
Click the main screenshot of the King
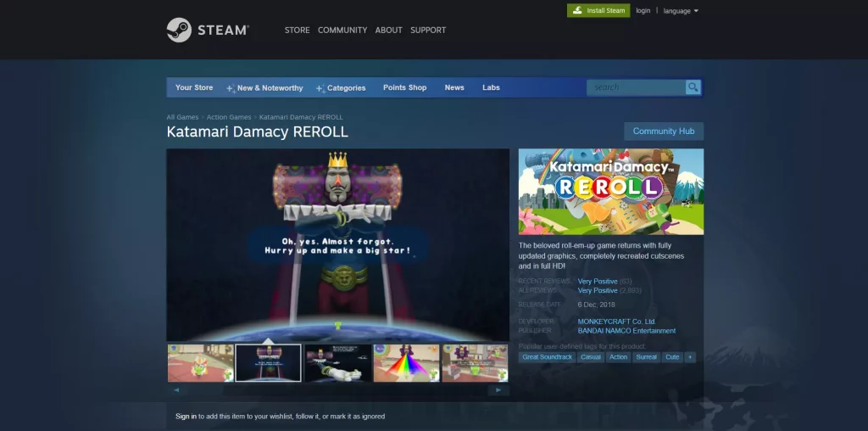tap(337, 244)
